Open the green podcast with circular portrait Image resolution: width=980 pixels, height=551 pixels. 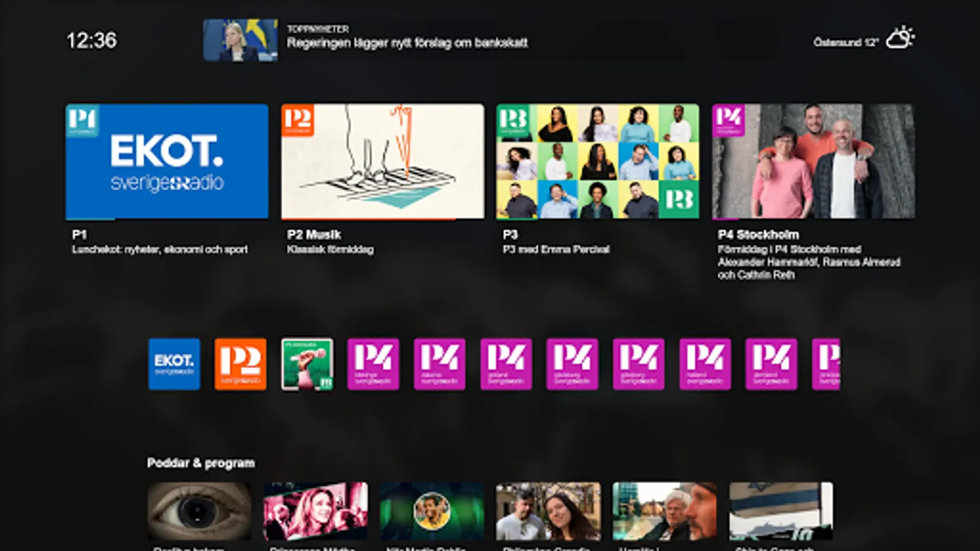tap(432, 511)
